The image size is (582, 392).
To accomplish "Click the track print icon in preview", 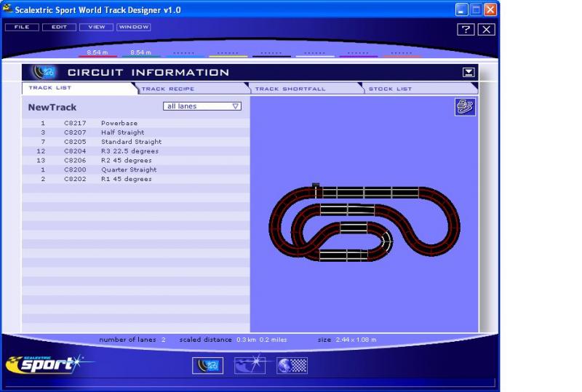I will pyautogui.click(x=463, y=108).
